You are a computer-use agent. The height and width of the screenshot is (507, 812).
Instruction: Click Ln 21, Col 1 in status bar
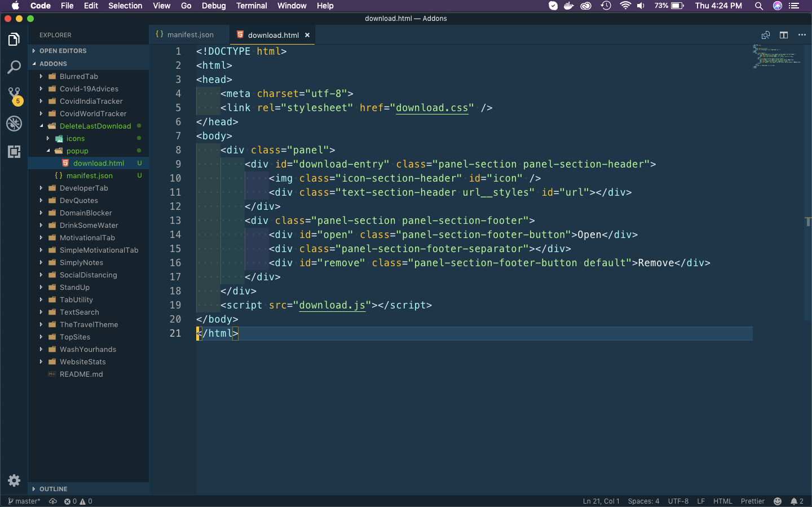point(601,501)
